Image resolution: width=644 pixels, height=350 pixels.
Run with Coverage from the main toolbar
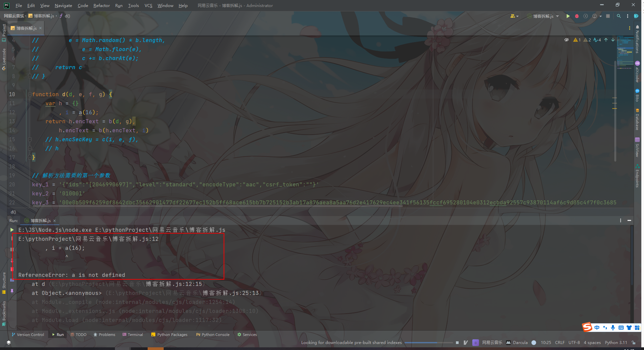[x=586, y=16]
